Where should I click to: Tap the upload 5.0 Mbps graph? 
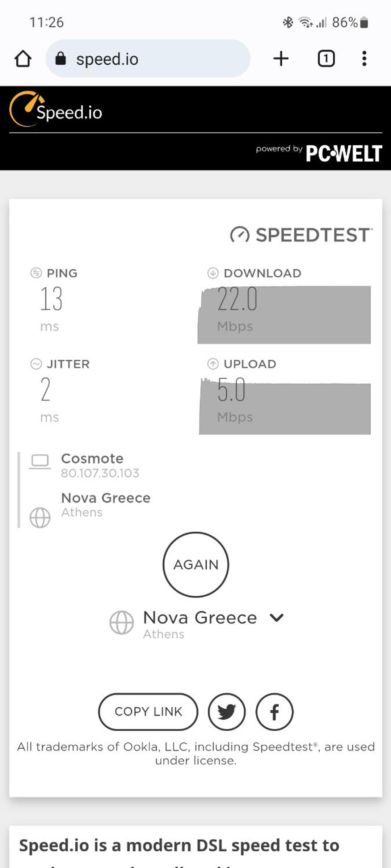(284, 405)
